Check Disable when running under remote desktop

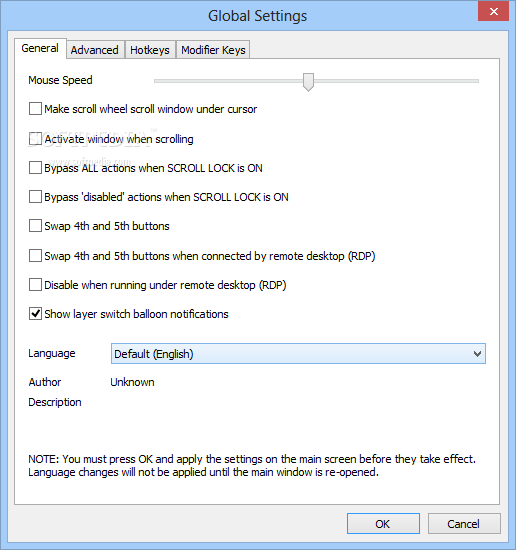pyautogui.click(x=35, y=285)
